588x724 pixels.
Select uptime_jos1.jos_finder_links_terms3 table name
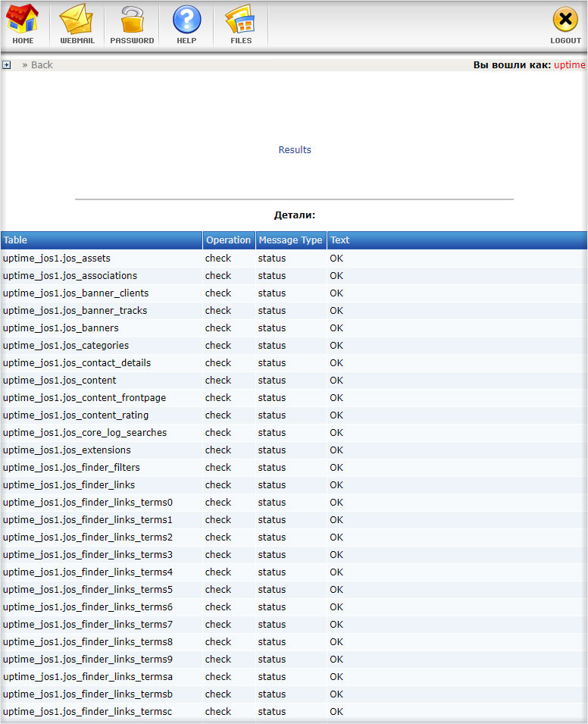click(88, 554)
